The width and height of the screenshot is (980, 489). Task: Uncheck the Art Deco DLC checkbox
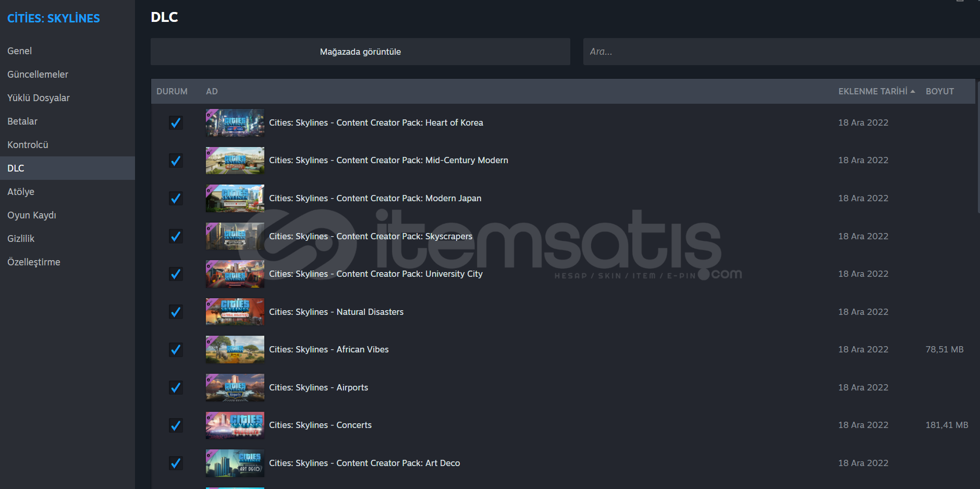click(x=176, y=463)
